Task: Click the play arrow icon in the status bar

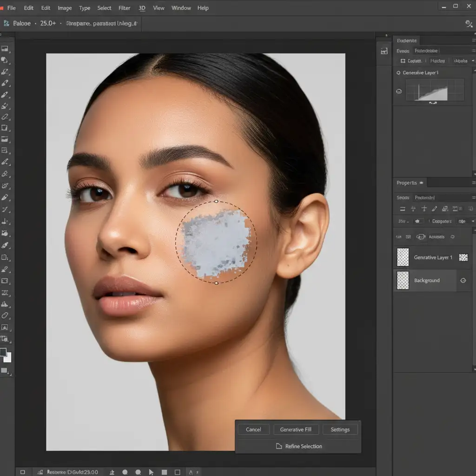Action: click(x=151, y=472)
